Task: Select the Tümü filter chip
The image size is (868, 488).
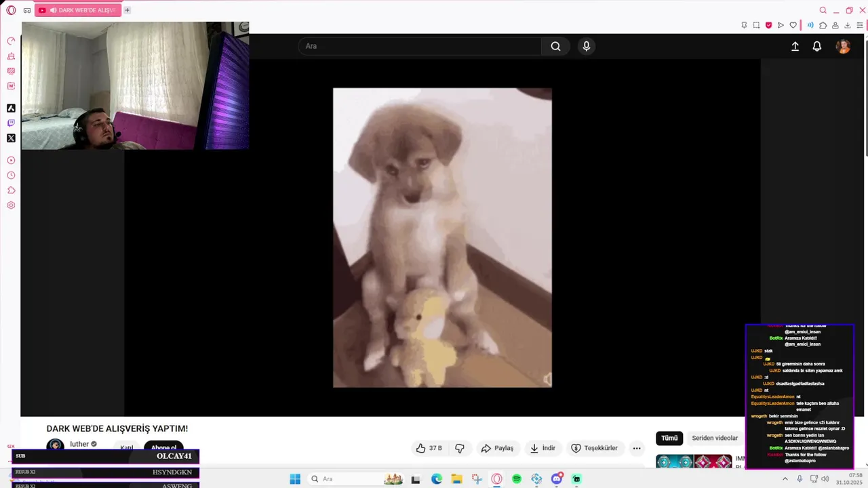Action: [x=669, y=438]
